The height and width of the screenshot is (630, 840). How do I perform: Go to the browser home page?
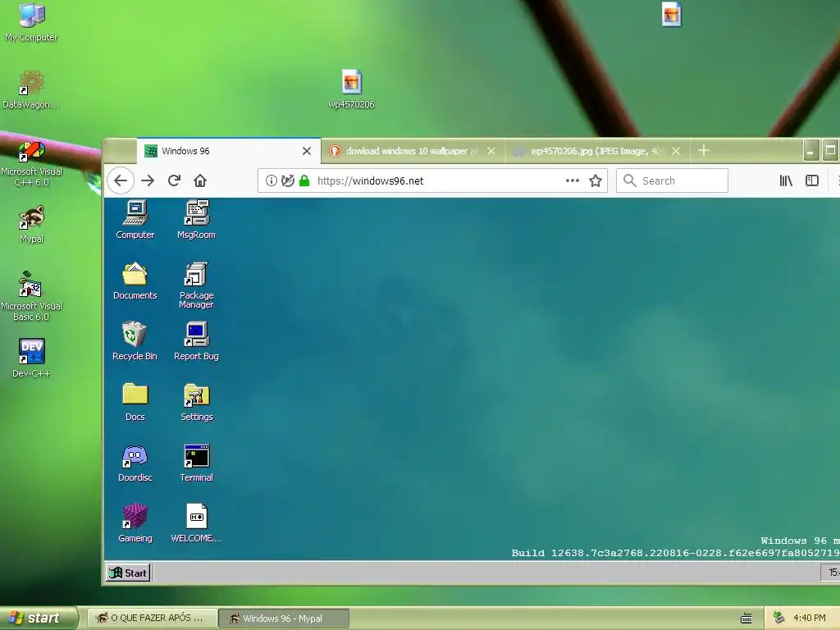coord(200,180)
